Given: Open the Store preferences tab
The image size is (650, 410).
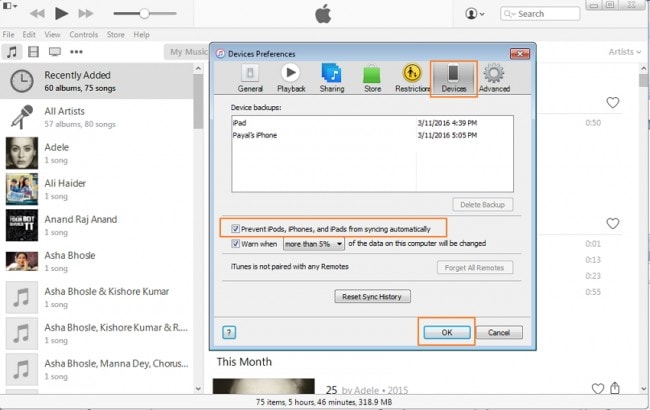Looking at the screenshot, I should click(372, 78).
